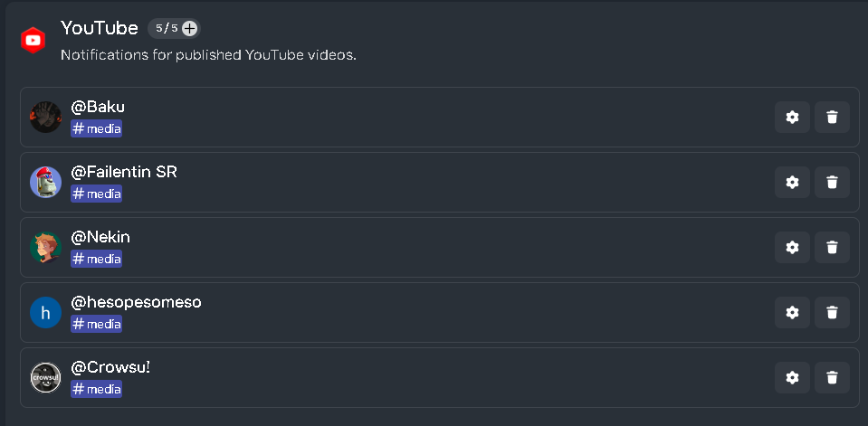Click the @Baku channel avatar

[45, 117]
